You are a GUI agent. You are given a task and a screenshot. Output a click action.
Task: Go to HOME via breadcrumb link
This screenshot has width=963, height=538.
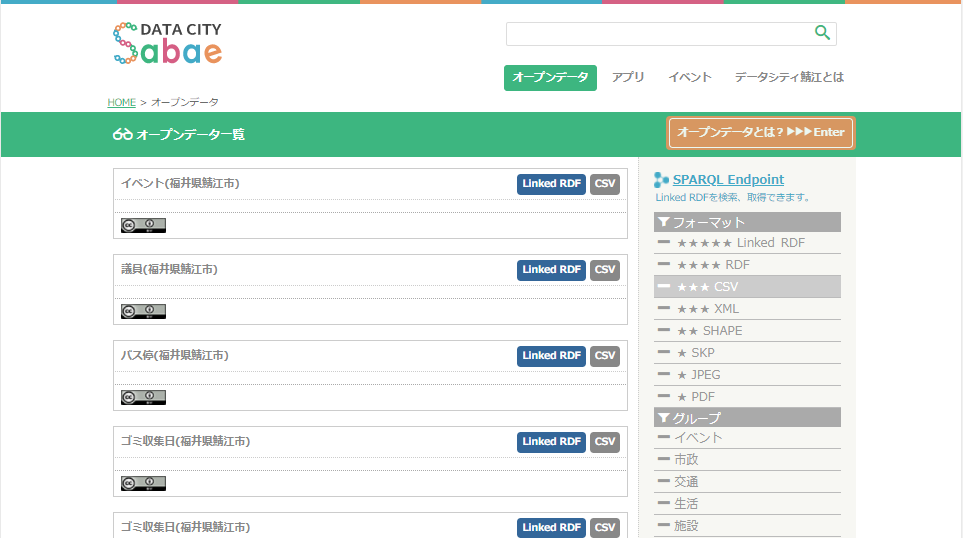(x=122, y=103)
